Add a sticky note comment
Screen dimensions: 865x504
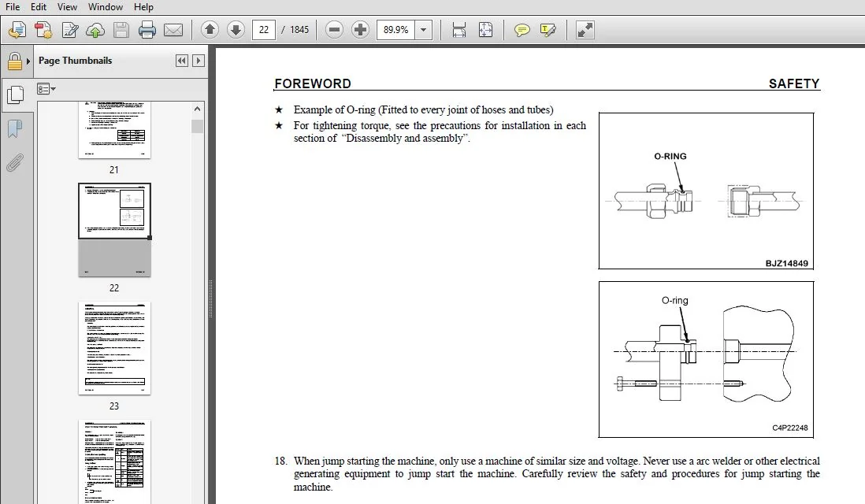coord(522,30)
